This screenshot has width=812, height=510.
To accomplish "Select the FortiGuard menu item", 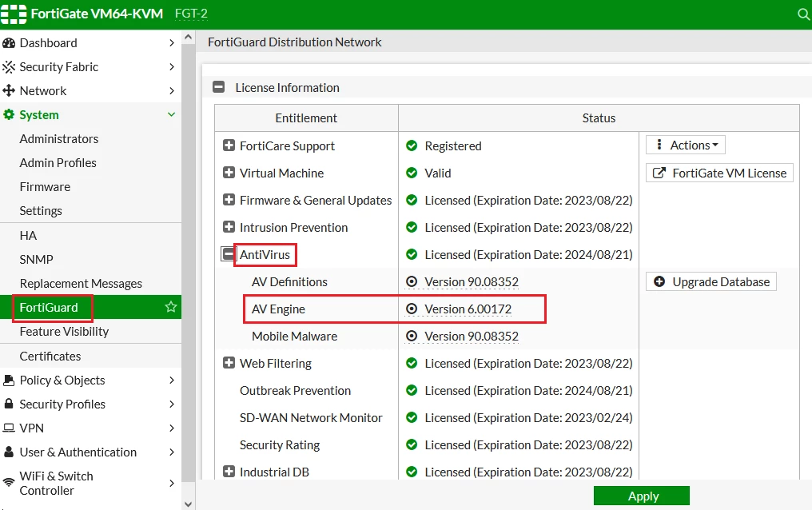I will tap(90, 307).
